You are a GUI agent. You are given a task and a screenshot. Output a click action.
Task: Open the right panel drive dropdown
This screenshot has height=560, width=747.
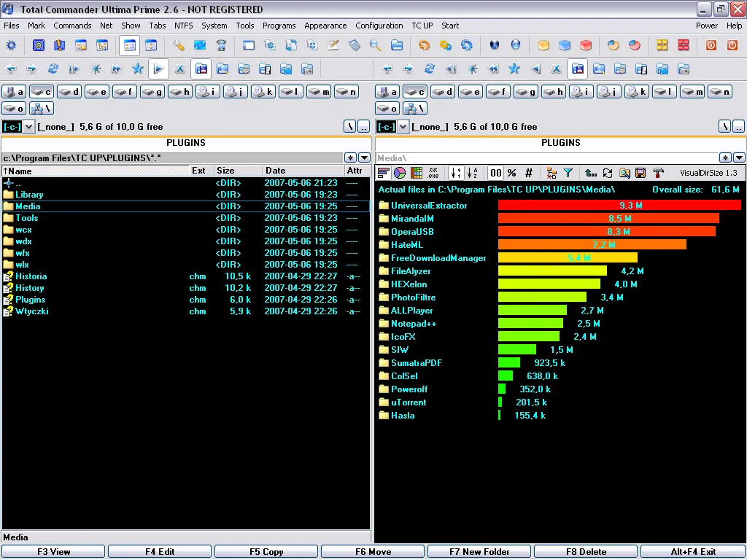(403, 127)
